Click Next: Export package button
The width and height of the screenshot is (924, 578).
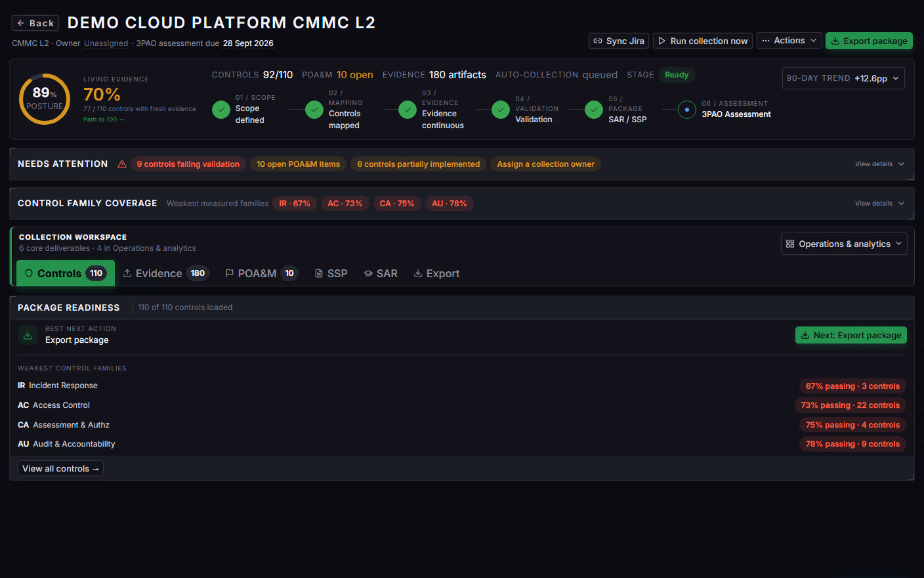[851, 335]
